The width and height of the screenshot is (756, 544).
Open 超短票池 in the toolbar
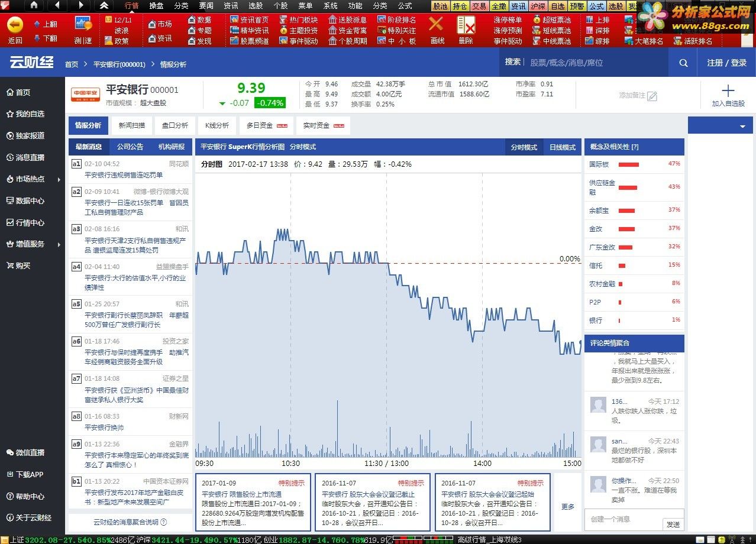coord(552,20)
